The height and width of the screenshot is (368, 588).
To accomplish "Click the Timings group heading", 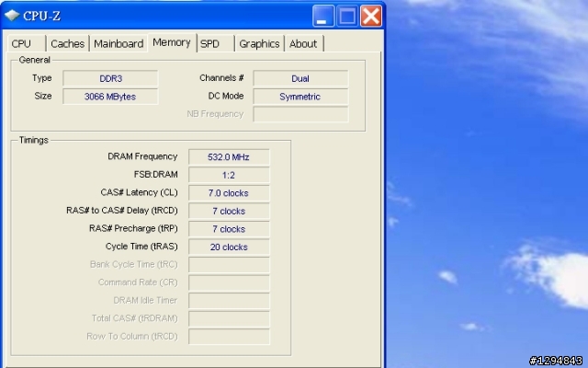I will (34, 140).
